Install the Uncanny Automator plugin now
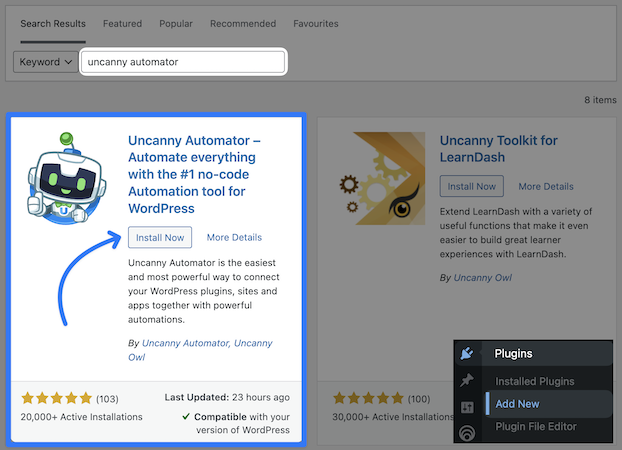 pyautogui.click(x=160, y=237)
